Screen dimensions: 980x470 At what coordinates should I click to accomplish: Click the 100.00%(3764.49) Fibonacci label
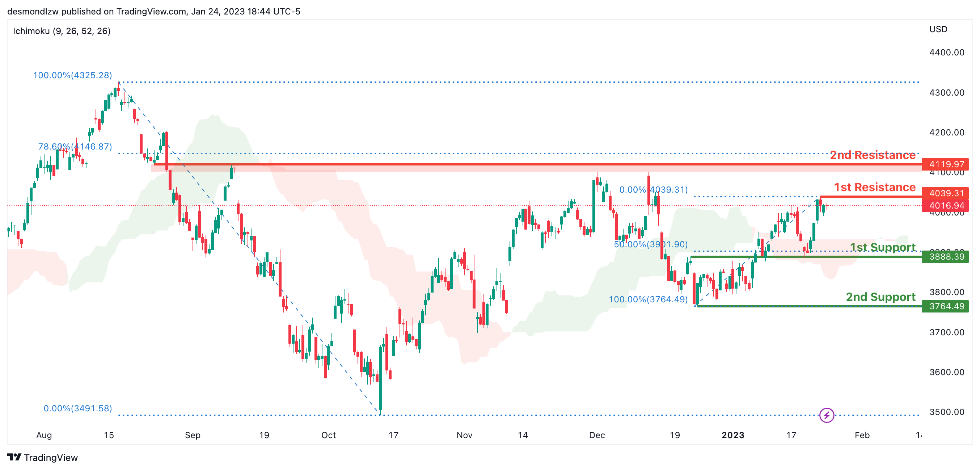click(648, 299)
